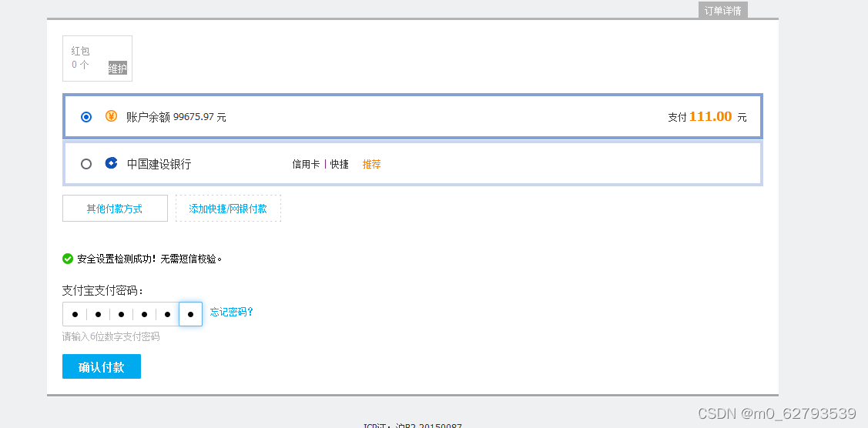Click the first password digit box
868x428 pixels.
[x=75, y=314]
